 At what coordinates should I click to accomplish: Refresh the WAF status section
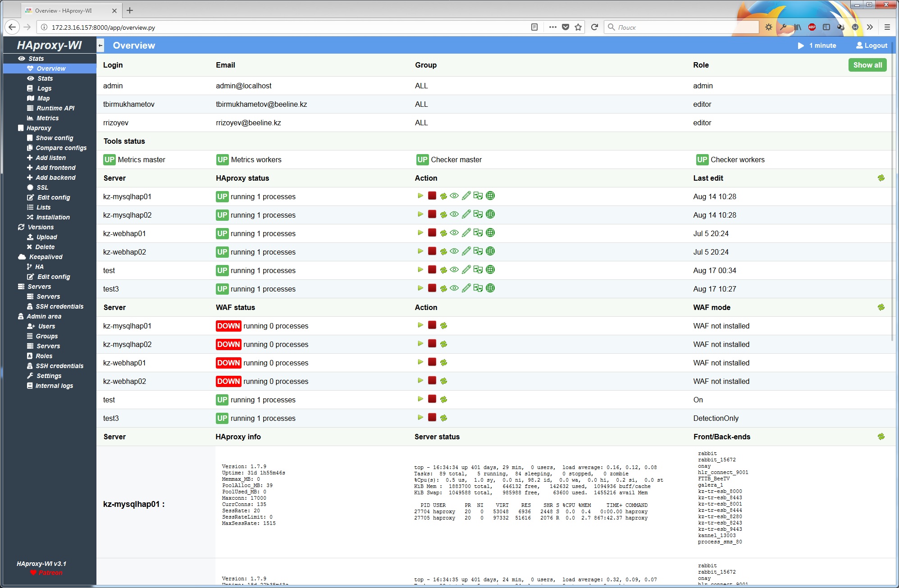[x=881, y=307]
